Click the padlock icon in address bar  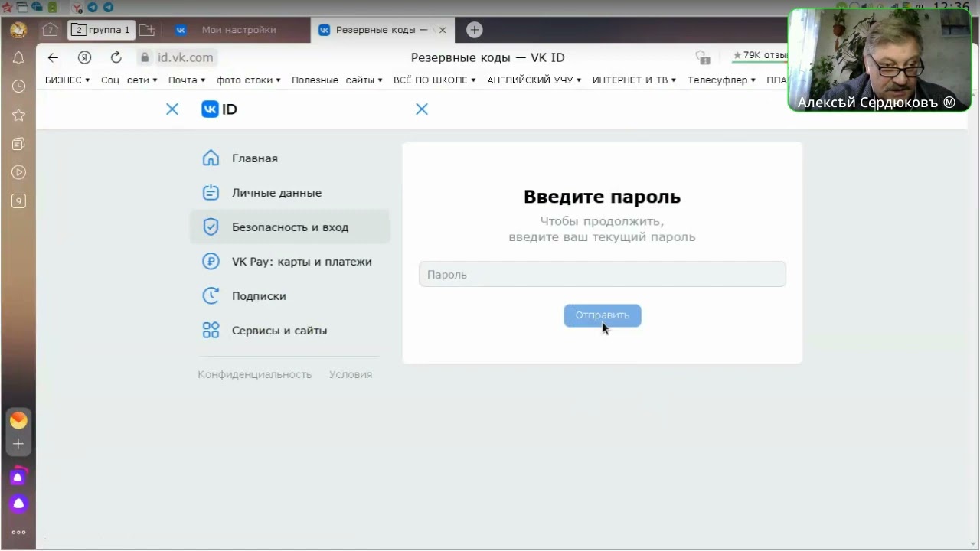[x=144, y=57]
